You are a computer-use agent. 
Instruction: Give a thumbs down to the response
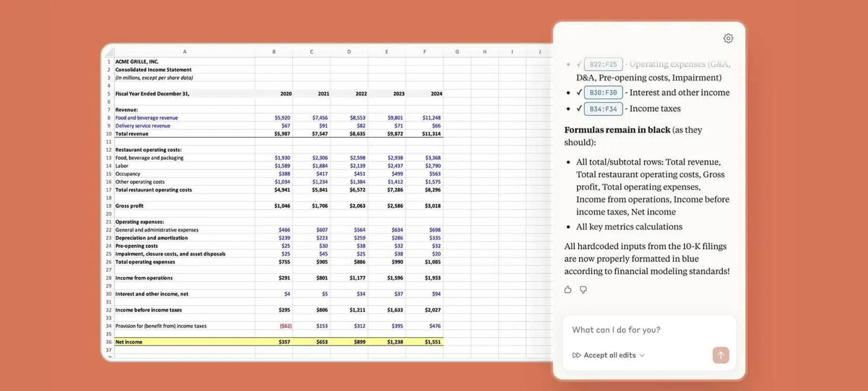(583, 289)
